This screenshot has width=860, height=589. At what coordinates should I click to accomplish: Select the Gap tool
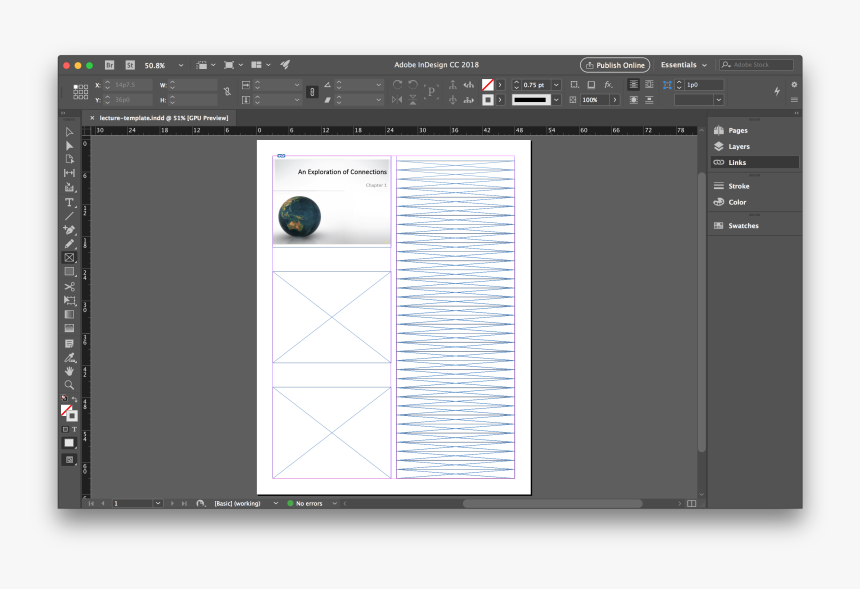[x=69, y=173]
